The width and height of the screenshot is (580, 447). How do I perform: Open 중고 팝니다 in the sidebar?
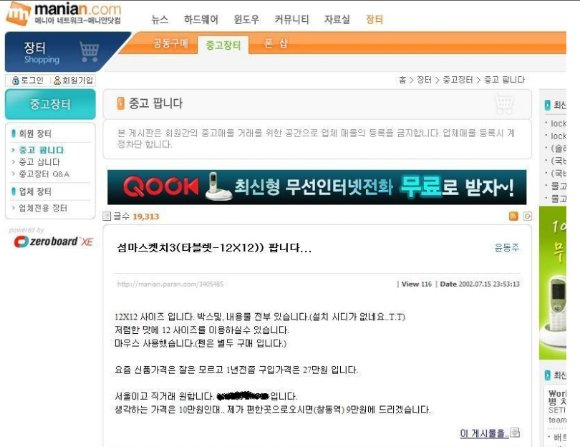click(41, 150)
